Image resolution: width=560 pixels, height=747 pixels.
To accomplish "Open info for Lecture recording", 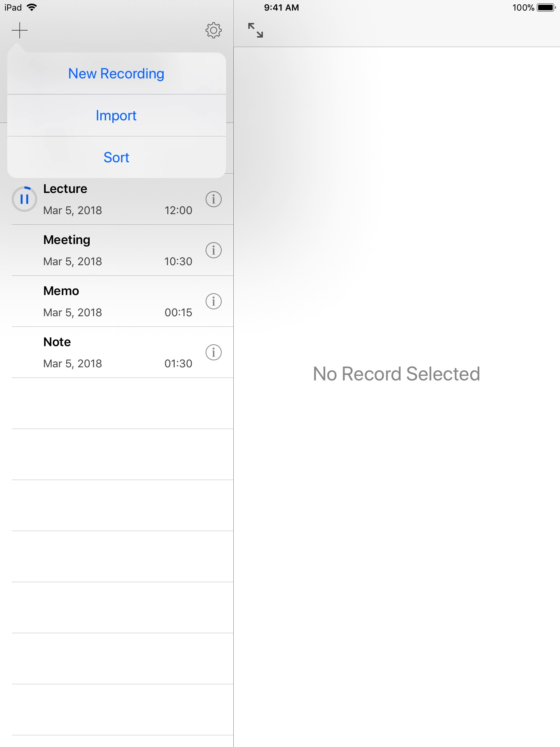I will (214, 199).
